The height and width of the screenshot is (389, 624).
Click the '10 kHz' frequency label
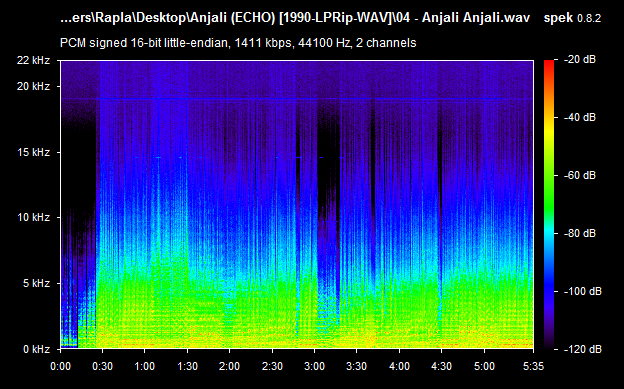point(33,217)
